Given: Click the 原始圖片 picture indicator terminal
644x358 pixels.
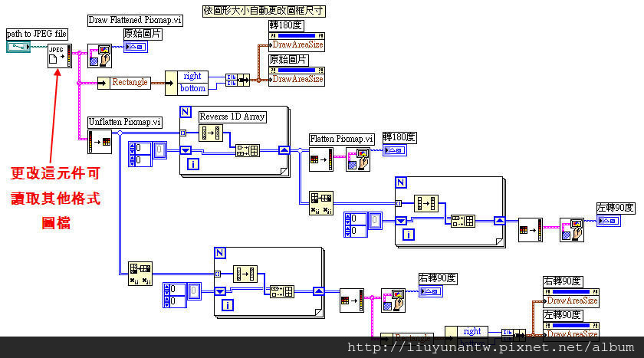Looking at the screenshot, I should (136, 47).
